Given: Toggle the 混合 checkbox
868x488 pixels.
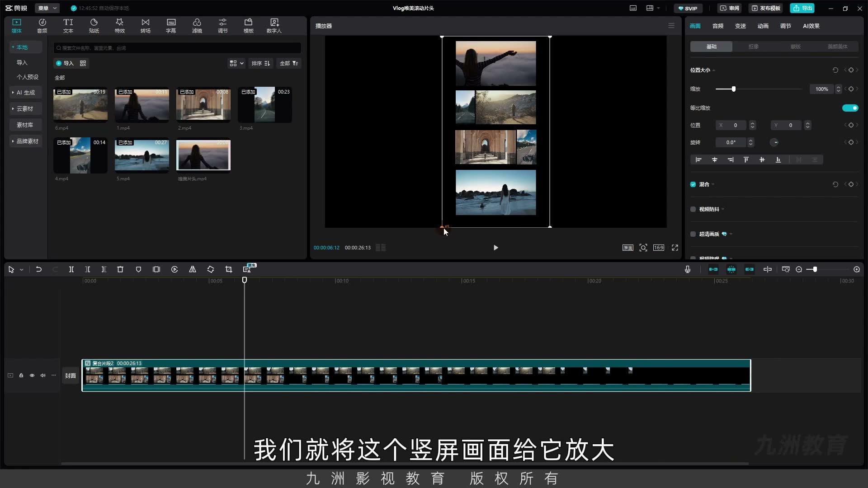Looking at the screenshot, I should click(693, 184).
